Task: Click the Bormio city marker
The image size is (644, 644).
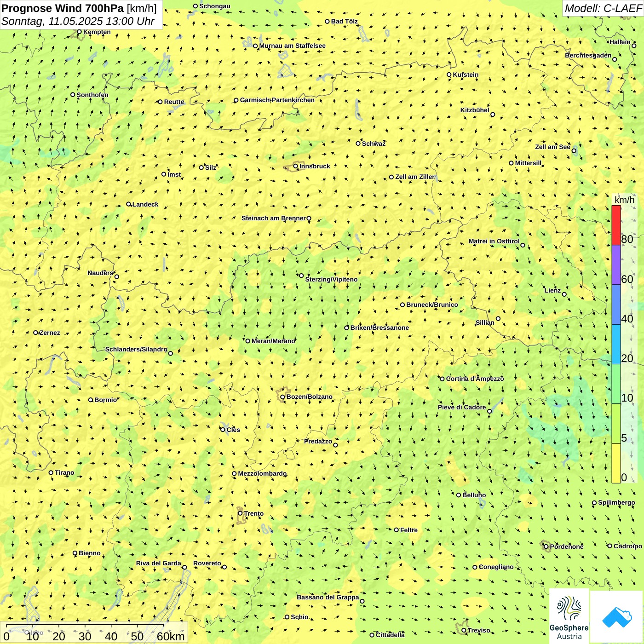Action: tap(91, 400)
